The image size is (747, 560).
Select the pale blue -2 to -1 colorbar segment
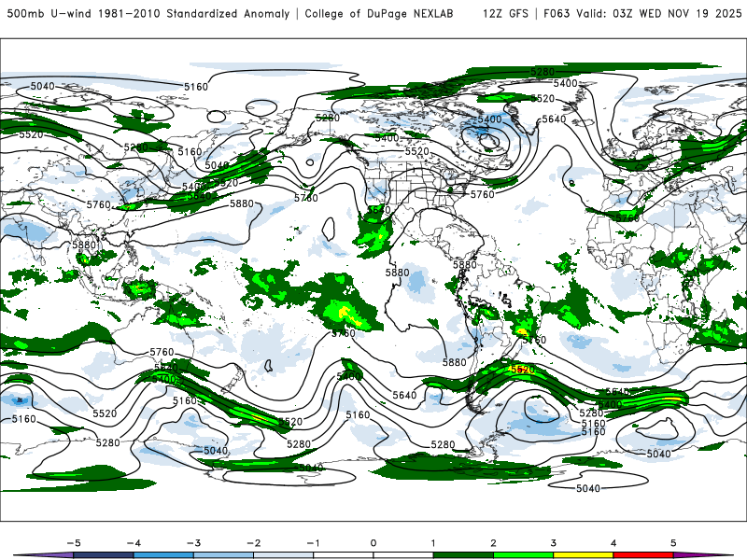(x=284, y=555)
